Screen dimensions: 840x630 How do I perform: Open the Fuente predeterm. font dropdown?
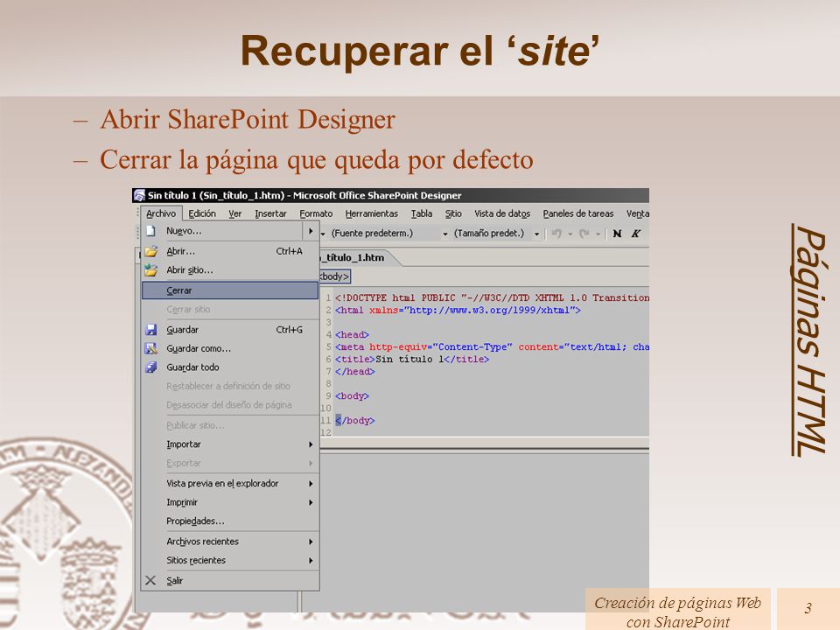(x=444, y=234)
